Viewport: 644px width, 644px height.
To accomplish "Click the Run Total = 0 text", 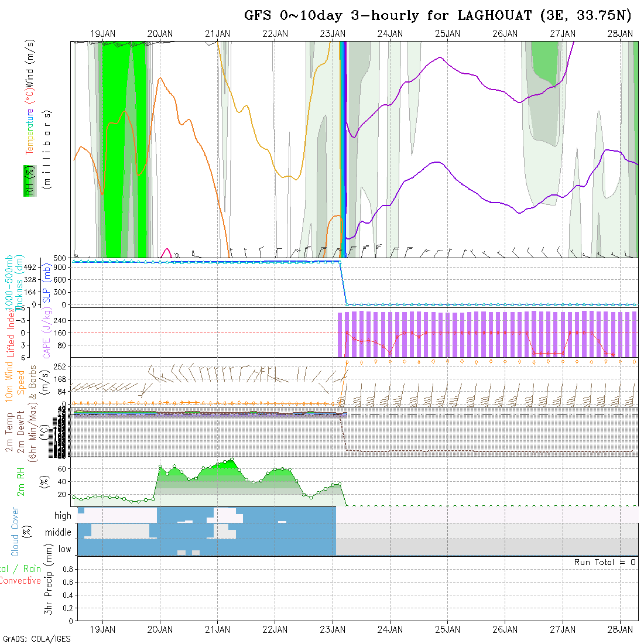I will 605,562.
